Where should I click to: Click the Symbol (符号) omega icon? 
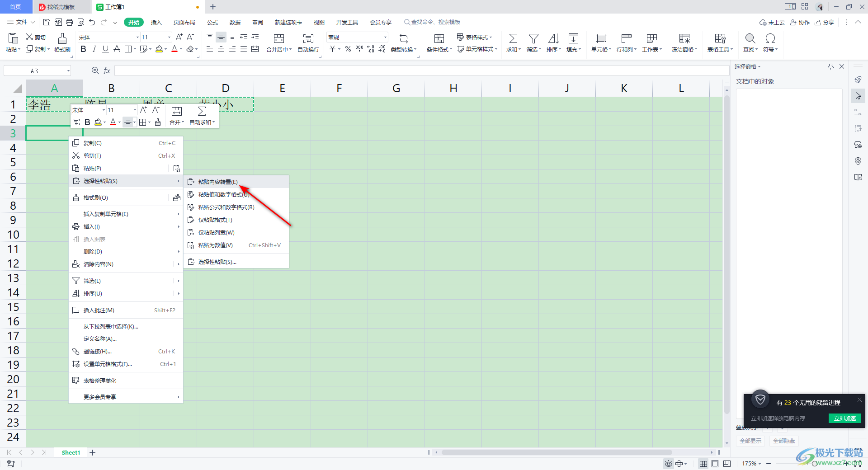click(x=770, y=38)
